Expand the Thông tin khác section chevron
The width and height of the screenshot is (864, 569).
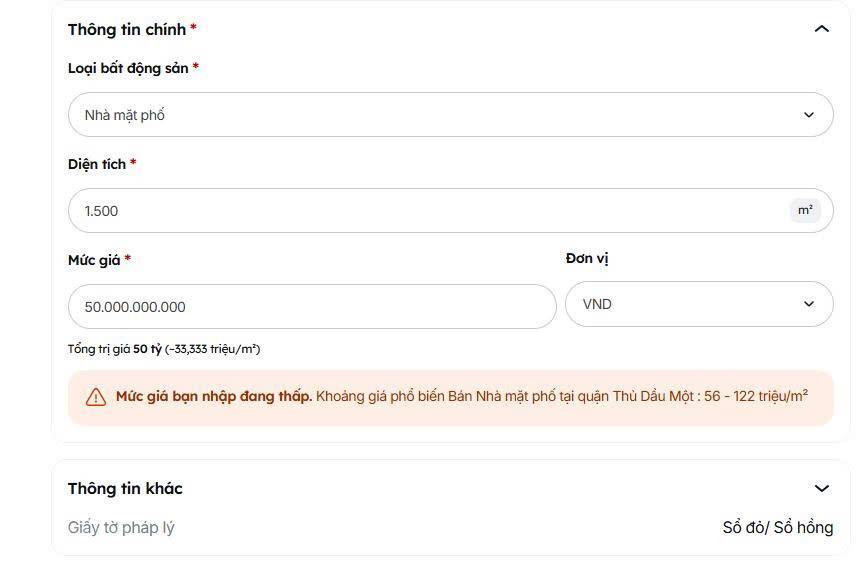coord(822,488)
